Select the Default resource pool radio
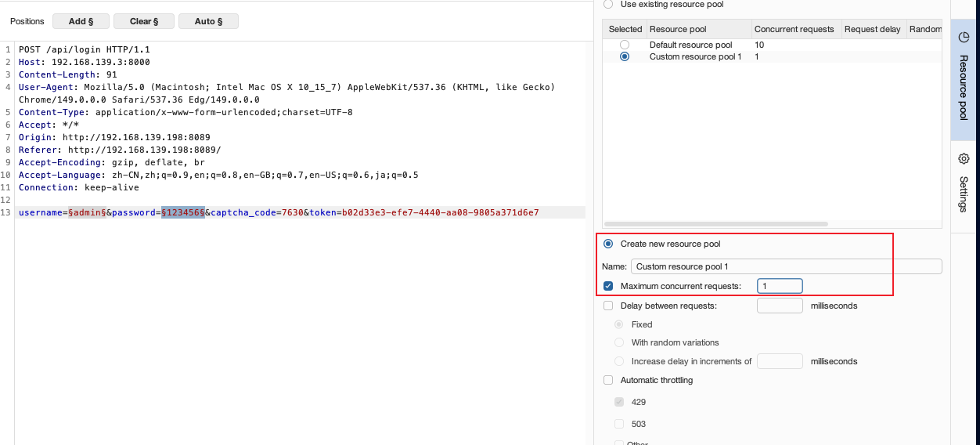This screenshot has width=980, height=445. pyautogui.click(x=625, y=45)
